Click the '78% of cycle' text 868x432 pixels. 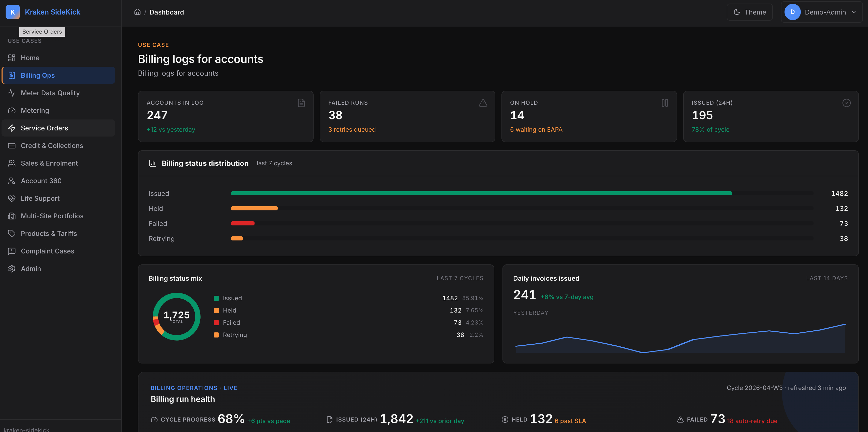[710, 129]
